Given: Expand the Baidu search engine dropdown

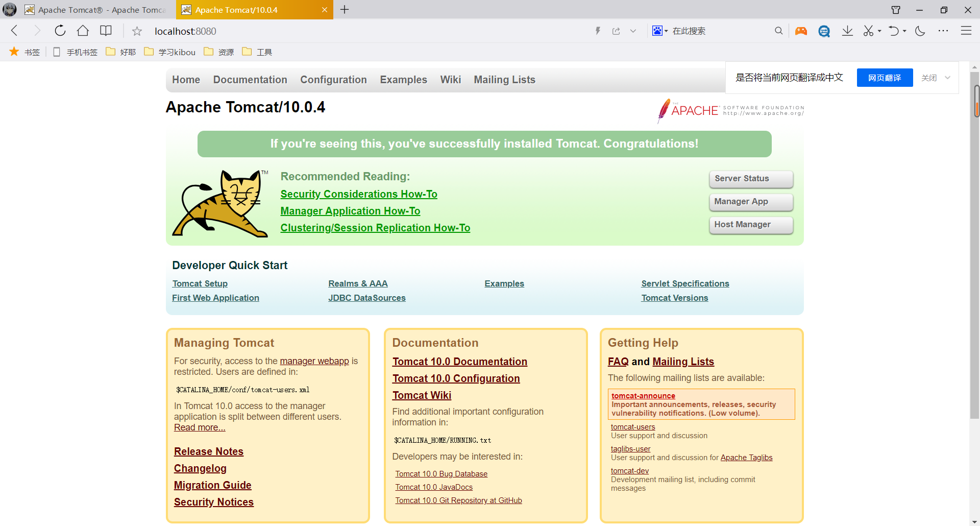Looking at the screenshot, I should pyautogui.click(x=660, y=31).
